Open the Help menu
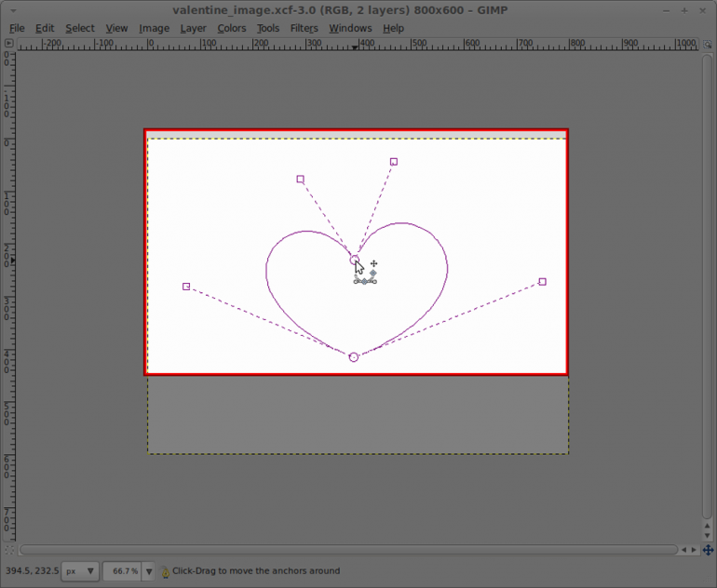Image resolution: width=717 pixels, height=588 pixels. 393,28
